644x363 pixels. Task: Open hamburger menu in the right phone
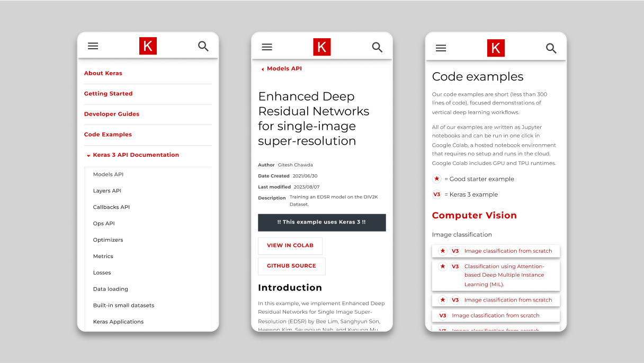tap(441, 48)
